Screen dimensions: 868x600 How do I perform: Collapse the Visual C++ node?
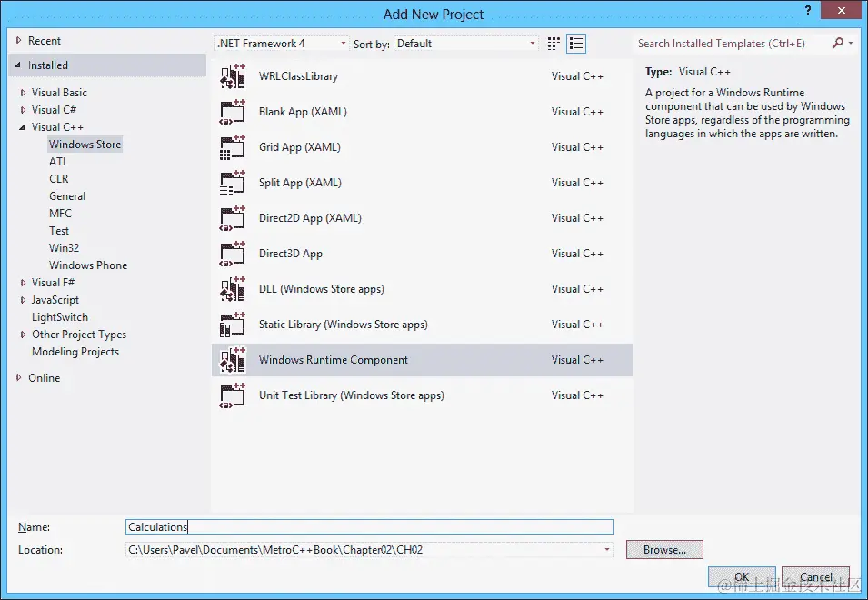pyautogui.click(x=22, y=126)
